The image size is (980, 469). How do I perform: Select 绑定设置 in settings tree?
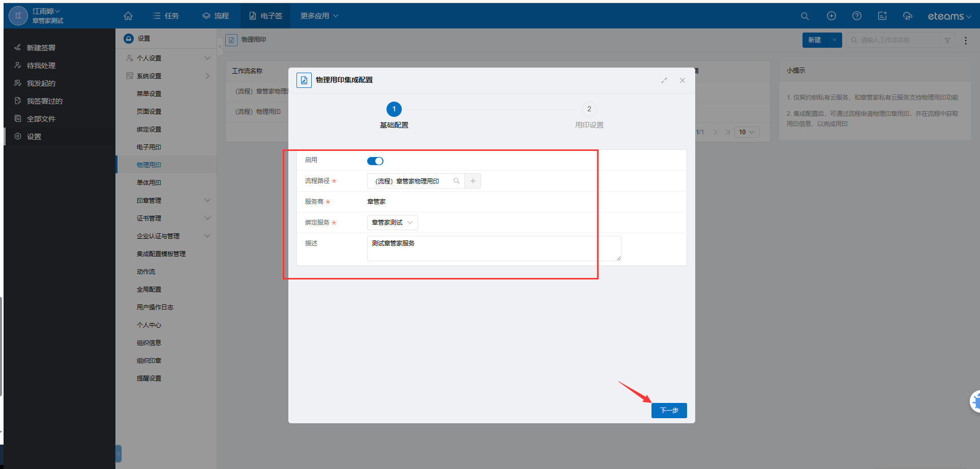pyautogui.click(x=149, y=130)
